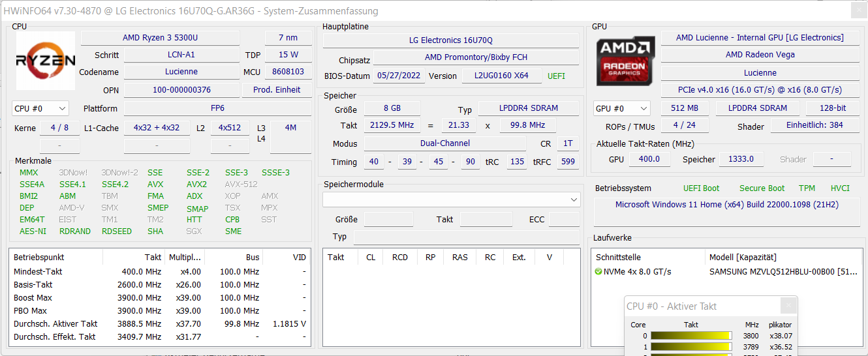
Task: Click the Core 0 clock bar
Action: 691,336
